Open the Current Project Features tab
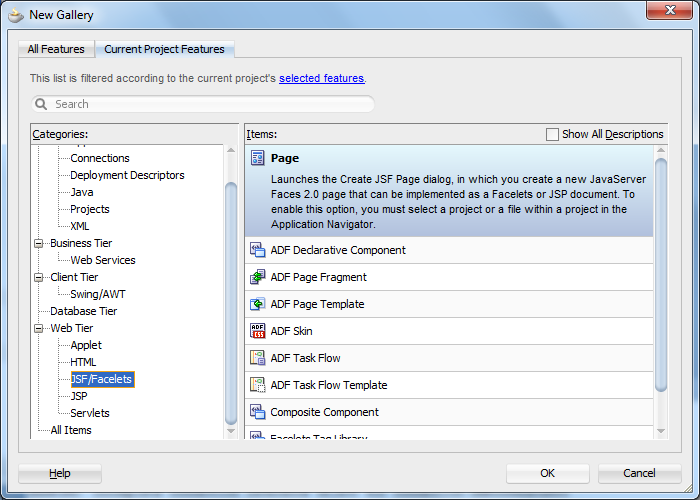 coord(164,49)
